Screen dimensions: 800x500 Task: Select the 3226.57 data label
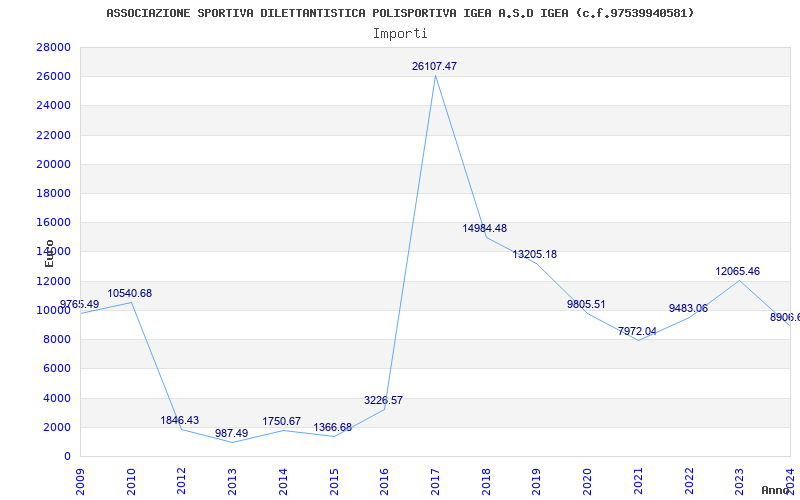(x=383, y=401)
